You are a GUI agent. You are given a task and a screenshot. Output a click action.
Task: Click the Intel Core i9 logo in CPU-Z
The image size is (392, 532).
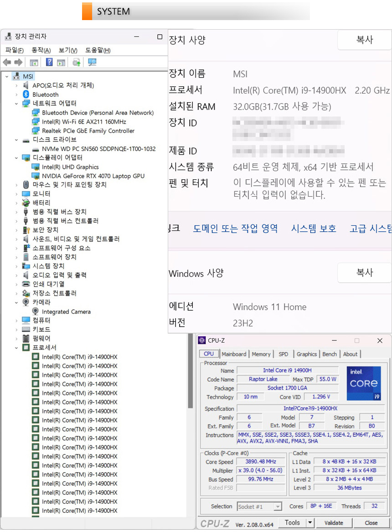click(364, 384)
